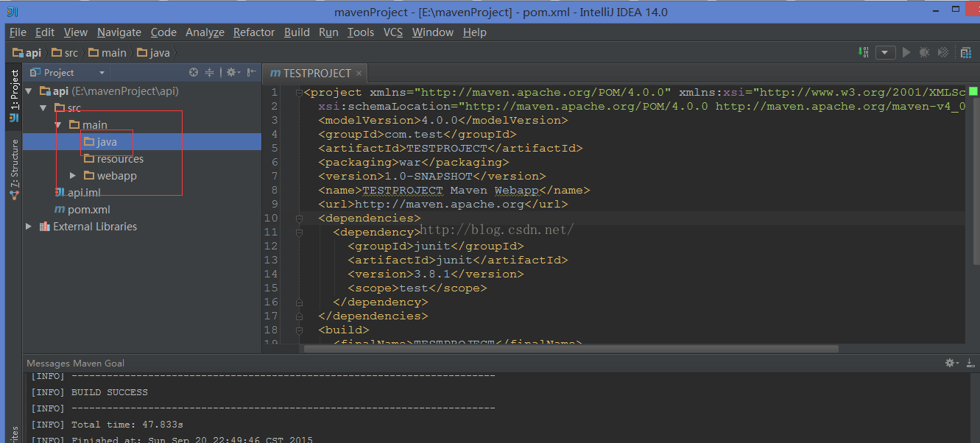Viewport: 980px width, 443px height.
Task: Click the java breadcrumb in navigation bar
Action: (x=153, y=53)
